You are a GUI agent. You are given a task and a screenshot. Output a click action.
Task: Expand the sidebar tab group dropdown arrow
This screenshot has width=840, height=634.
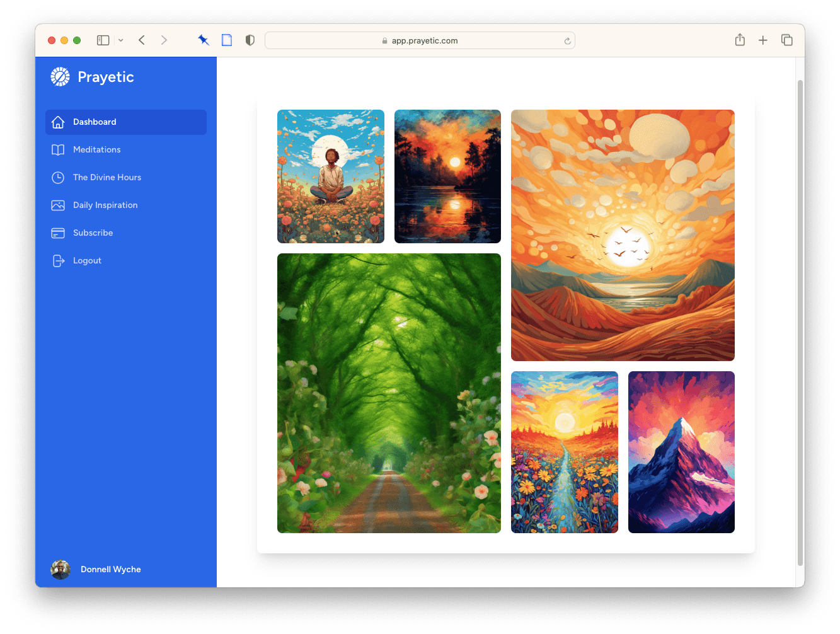pyautogui.click(x=120, y=40)
